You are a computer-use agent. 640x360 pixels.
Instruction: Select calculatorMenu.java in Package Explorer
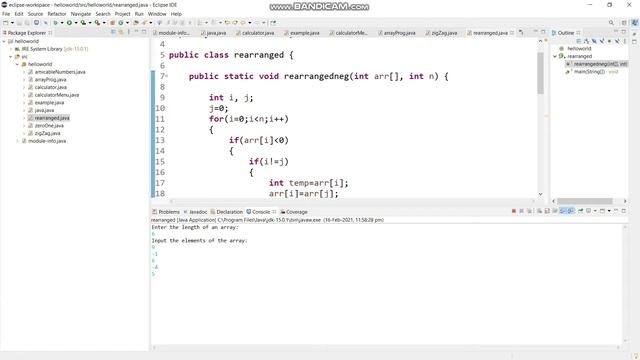click(x=56, y=95)
